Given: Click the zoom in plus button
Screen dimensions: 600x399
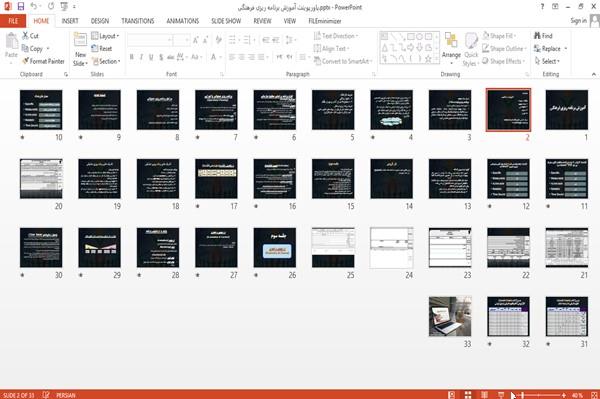Looking at the screenshot, I should [x=564, y=395].
